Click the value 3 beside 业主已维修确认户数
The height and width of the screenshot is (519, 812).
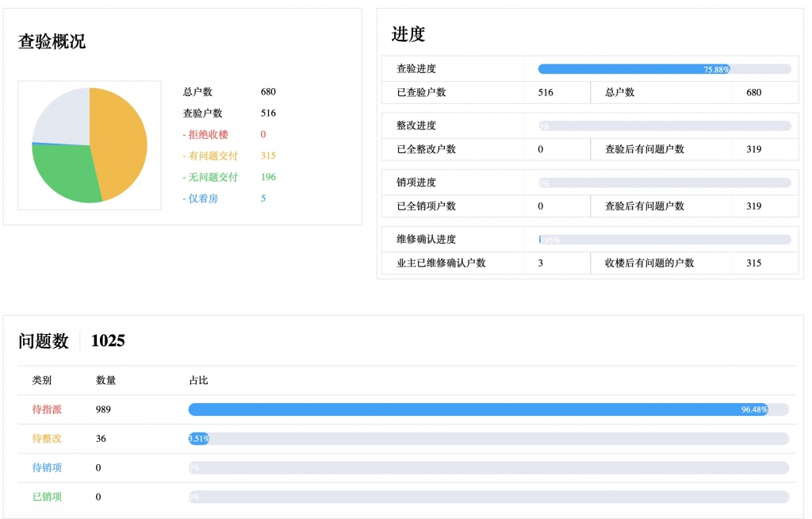541,263
